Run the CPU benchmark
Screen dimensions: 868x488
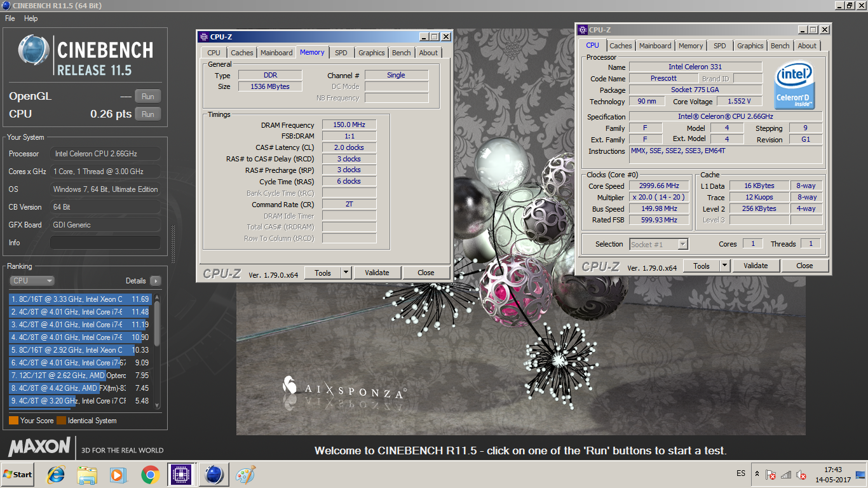pyautogui.click(x=148, y=114)
